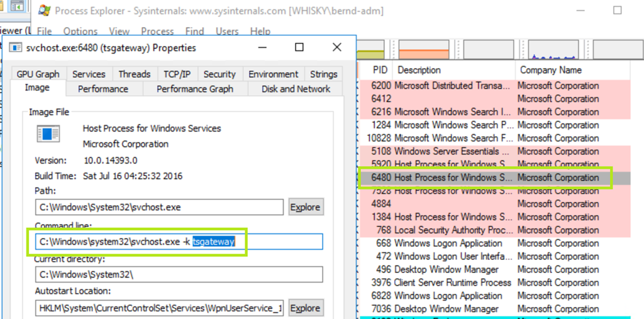644x319 pixels.
Task: Open the Performance Graph tab
Action: pyautogui.click(x=194, y=89)
